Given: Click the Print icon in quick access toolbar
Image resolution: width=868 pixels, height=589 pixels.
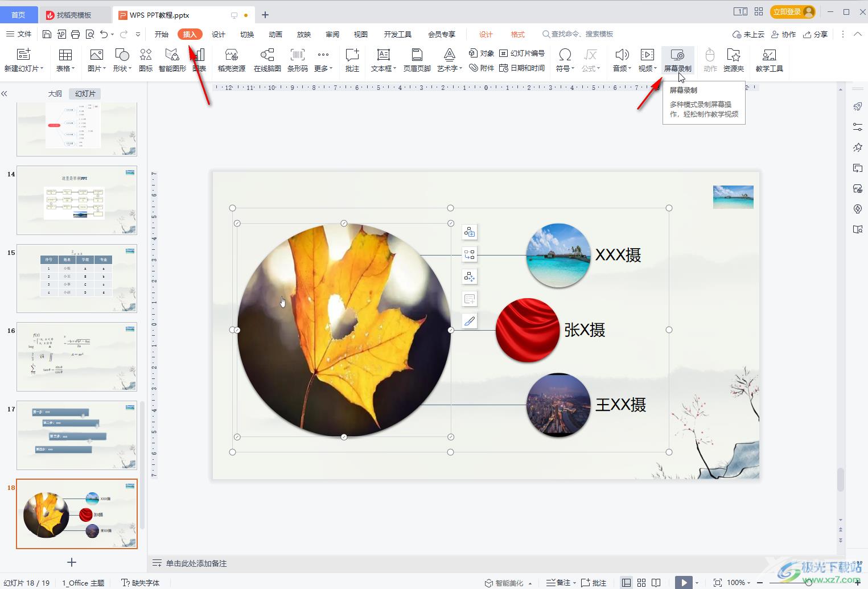Looking at the screenshot, I should point(75,34).
